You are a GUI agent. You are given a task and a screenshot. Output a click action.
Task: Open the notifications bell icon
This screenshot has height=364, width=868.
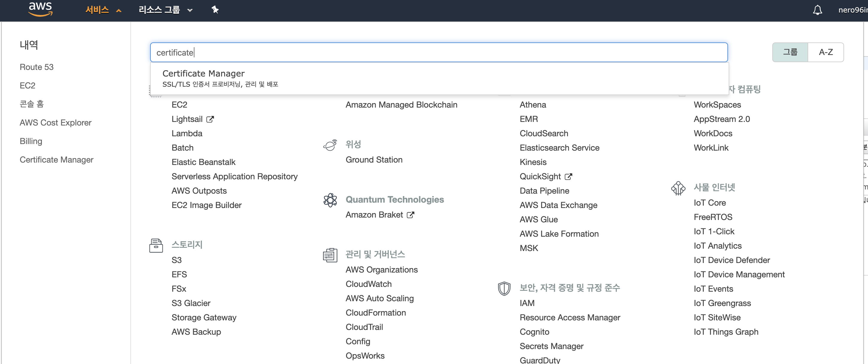(x=817, y=10)
